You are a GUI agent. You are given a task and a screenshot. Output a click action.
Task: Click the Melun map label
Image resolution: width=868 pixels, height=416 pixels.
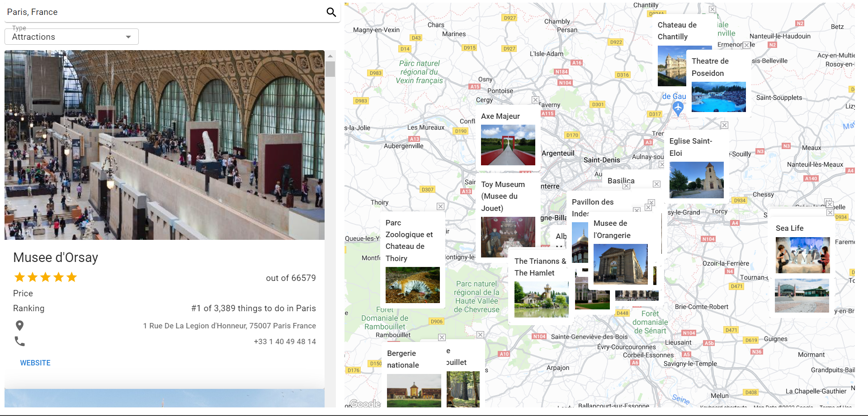point(720,396)
